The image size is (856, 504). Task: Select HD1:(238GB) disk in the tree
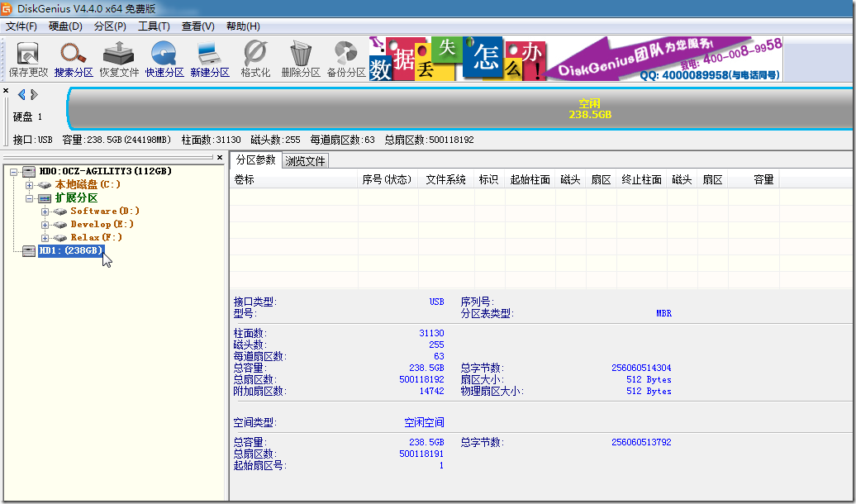pos(71,250)
